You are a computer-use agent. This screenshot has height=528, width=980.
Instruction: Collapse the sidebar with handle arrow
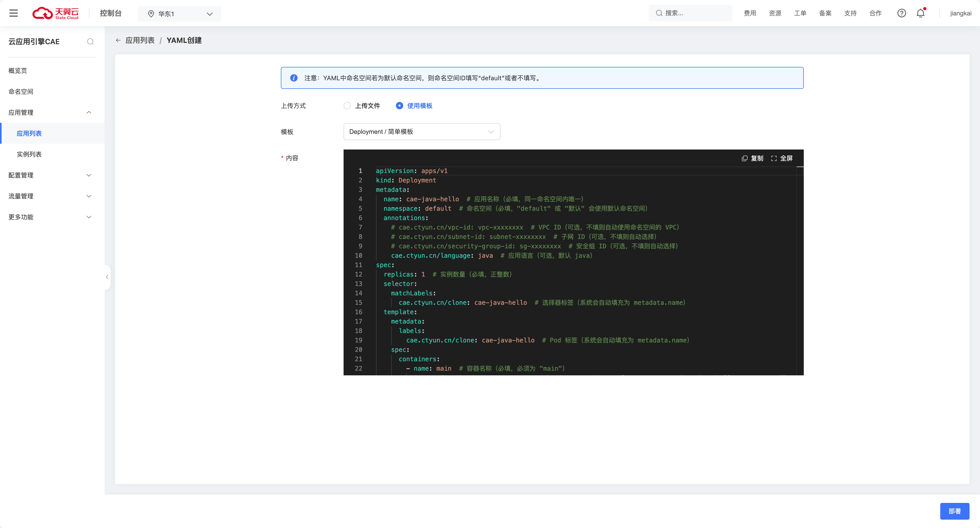pos(107,277)
